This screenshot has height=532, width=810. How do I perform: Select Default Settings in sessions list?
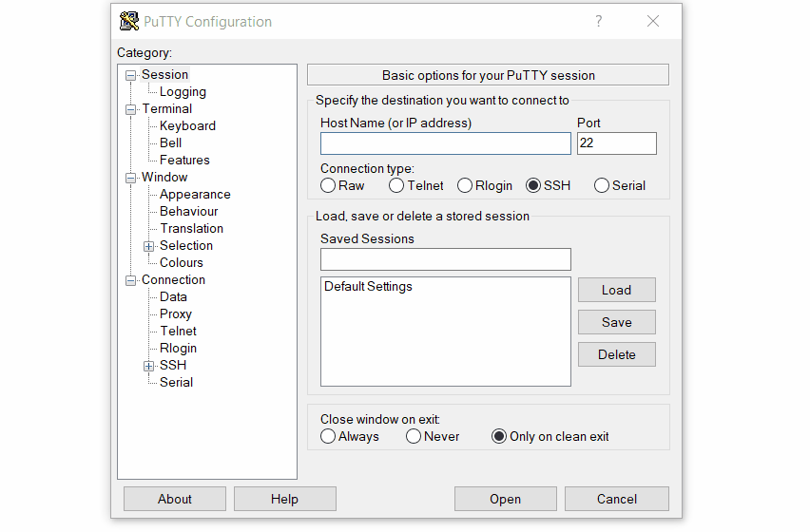tap(368, 286)
